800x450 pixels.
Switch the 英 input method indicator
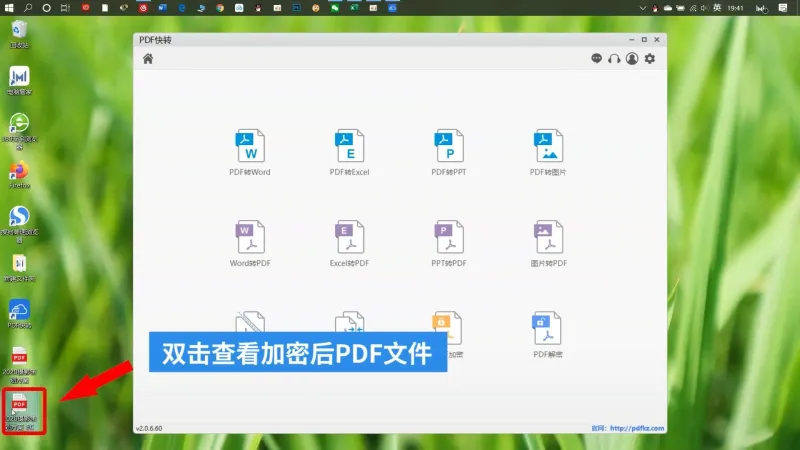point(717,8)
